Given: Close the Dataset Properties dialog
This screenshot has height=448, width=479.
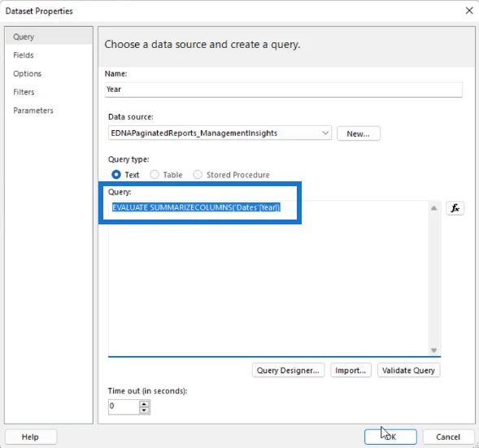Looking at the screenshot, I should coord(469,11).
